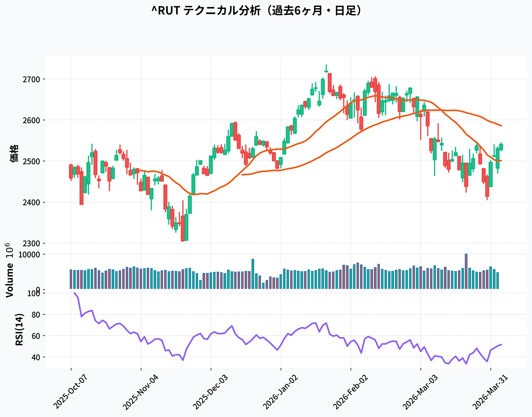The image size is (532, 417).
Task: Click the 2700 price tick label
Action: click(x=31, y=79)
